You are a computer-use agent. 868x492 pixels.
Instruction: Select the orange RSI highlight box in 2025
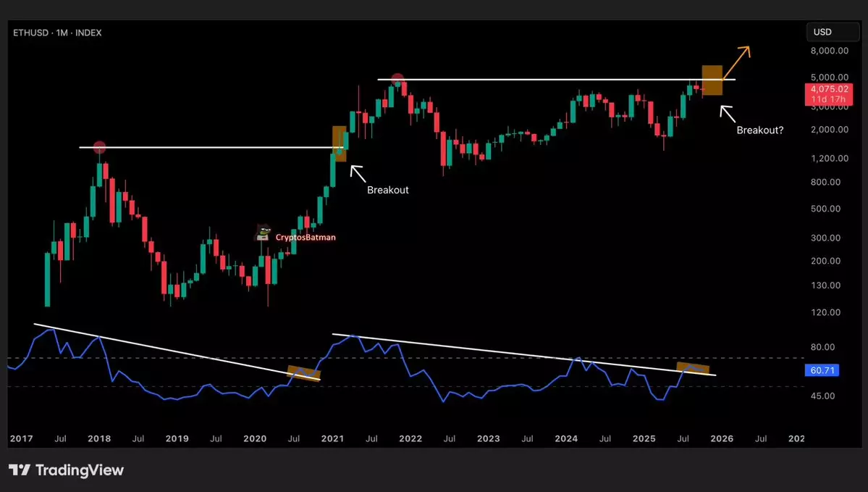click(693, 367)
